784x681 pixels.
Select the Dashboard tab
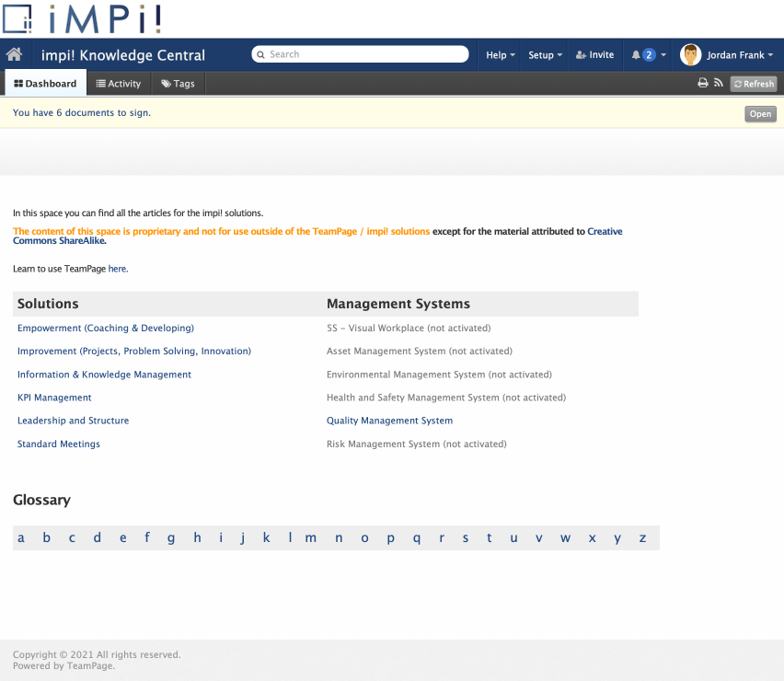pyautogui.click(x=45, y=84)
